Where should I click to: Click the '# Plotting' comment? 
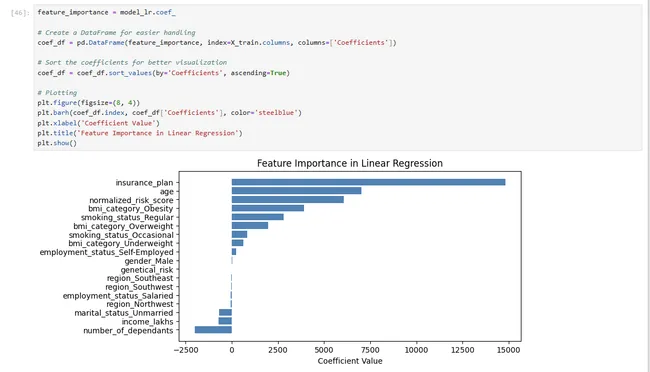click(x=57, y=93)
